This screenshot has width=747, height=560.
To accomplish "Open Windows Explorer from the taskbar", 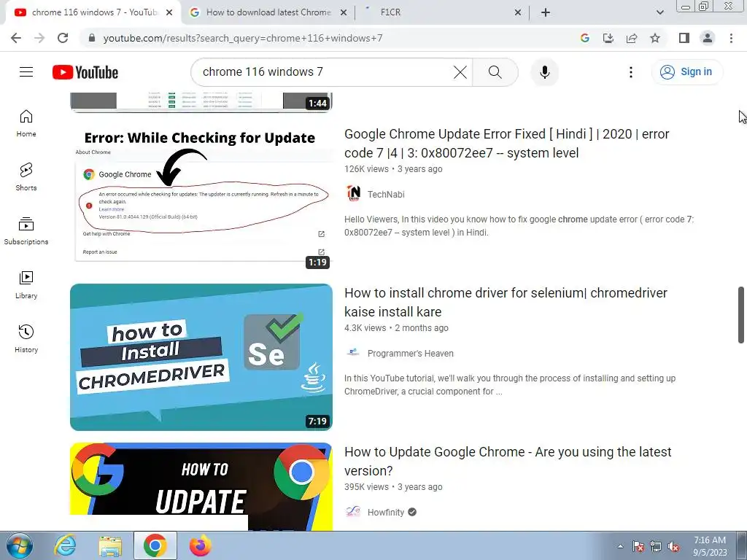I will tap(110, 545).
